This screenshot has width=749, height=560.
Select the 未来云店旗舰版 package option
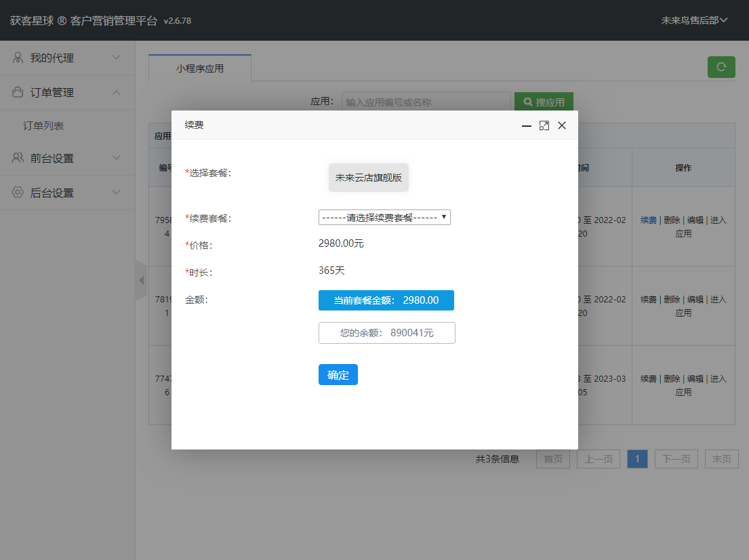pyautogui.click(x=369, y=178)
